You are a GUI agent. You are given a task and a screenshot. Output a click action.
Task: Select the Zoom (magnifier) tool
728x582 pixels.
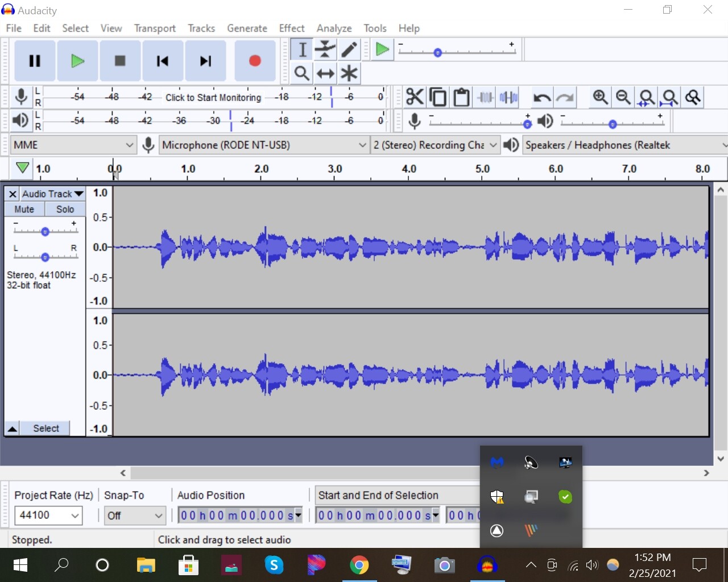(302, 73)
